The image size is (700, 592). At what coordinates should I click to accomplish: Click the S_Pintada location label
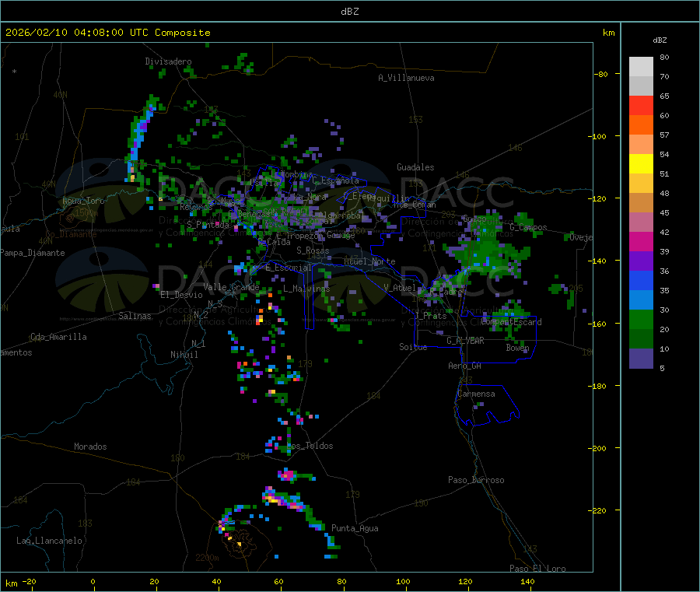tap(208, 224)
